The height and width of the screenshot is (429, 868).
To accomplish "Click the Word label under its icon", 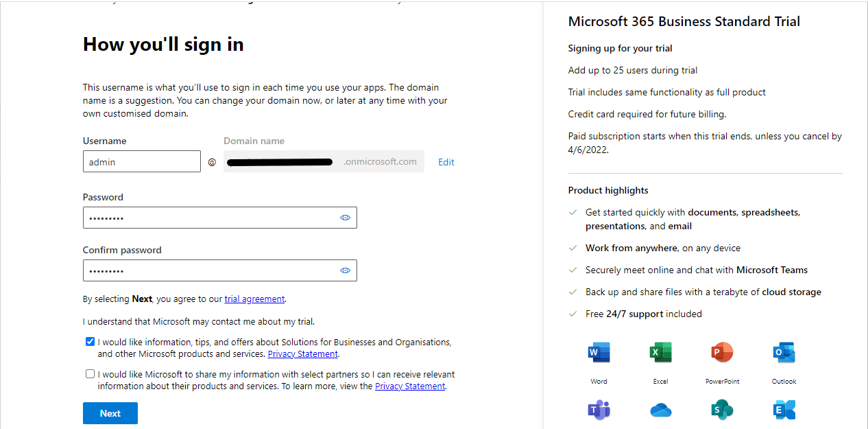I will 599,381.
